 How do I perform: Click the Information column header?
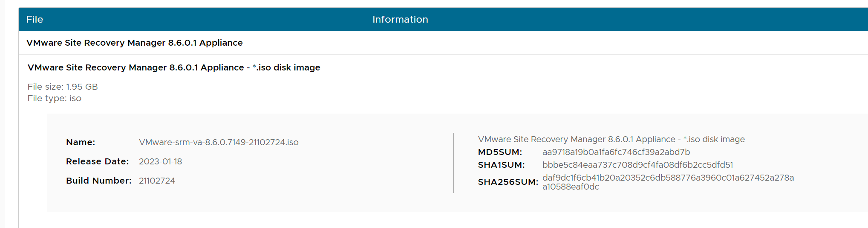pyautogui.click(x=400, y=19)
